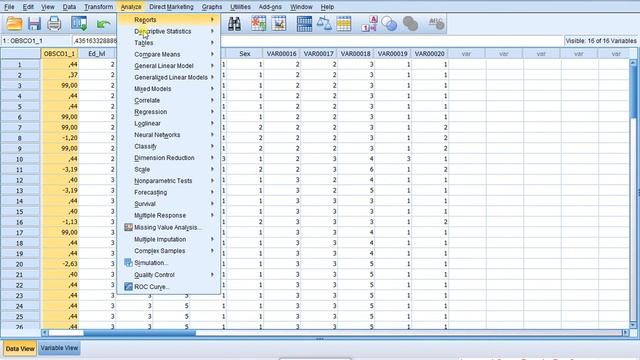Screen dimensions: 640x360
Task: Click the vertical scrollbar down arrow
Action: click(x=633, y=325)
